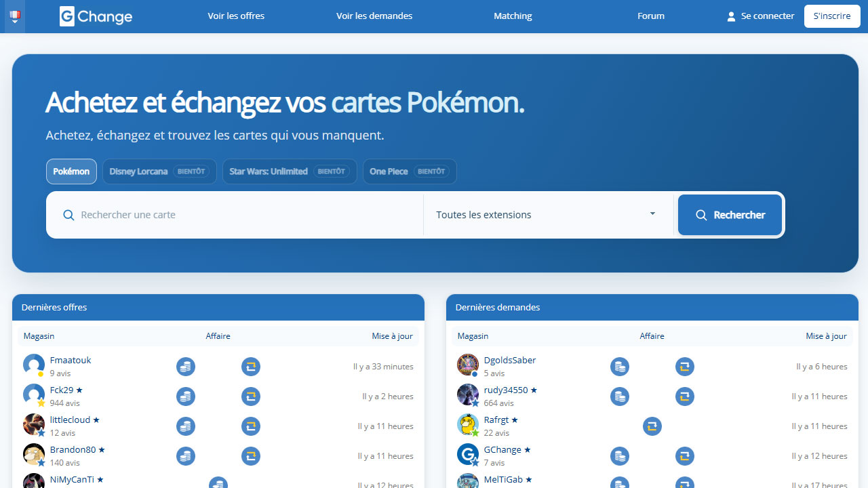Open Fmaatouk's shop profile
This screenshot has width=868, height=488.
tap(71, 360)
